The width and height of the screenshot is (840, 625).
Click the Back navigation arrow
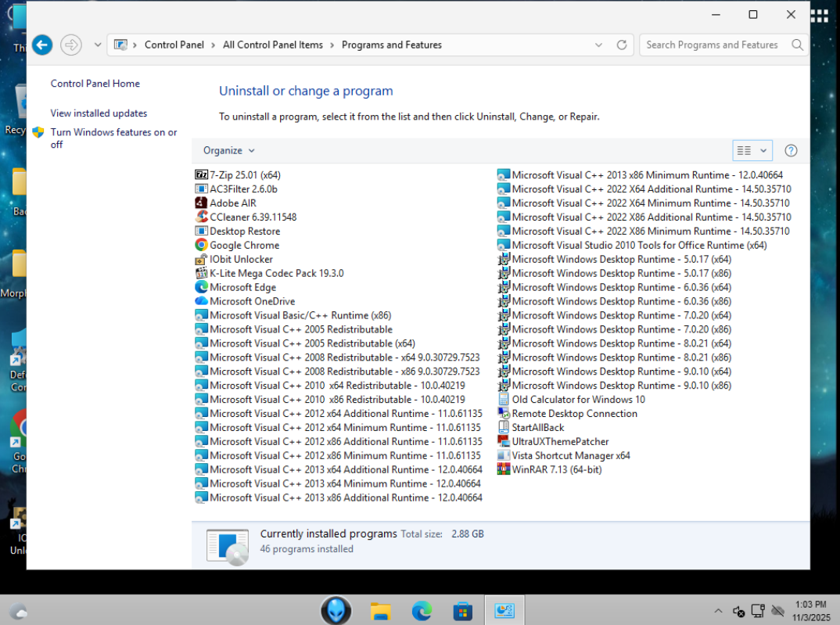point(42,45)
